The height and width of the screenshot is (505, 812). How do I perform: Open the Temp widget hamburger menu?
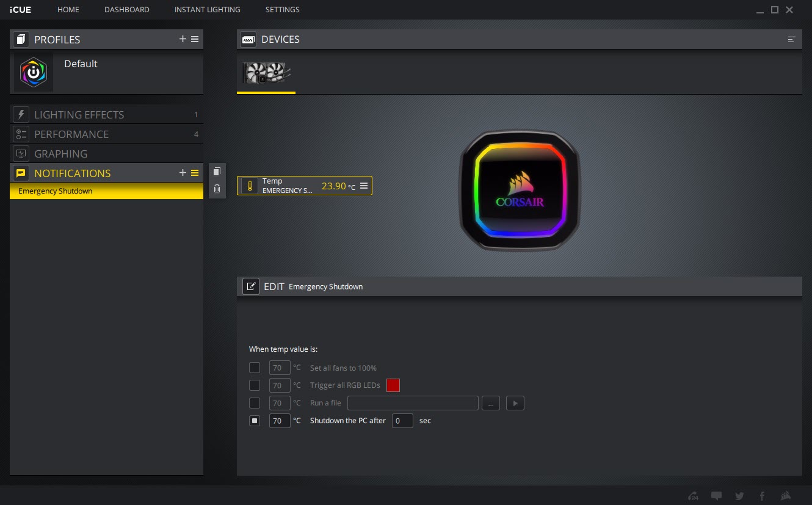pos(364,186)
